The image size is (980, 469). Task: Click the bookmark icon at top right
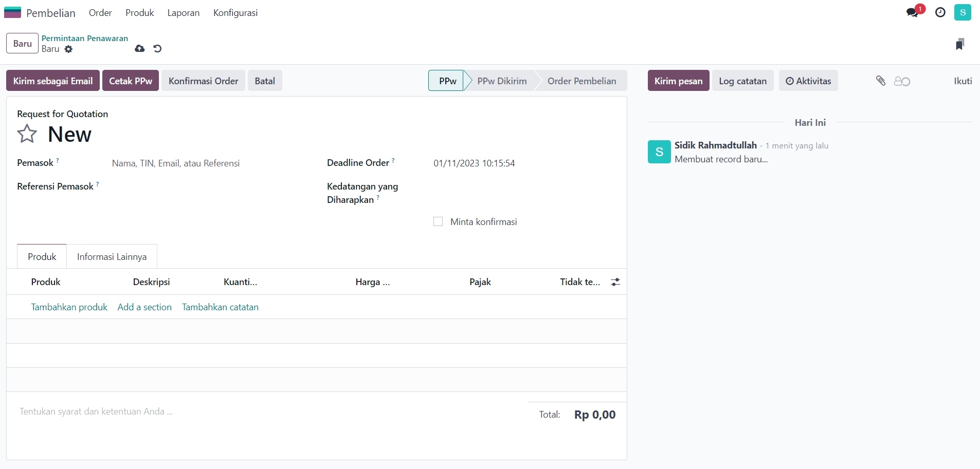pos(959,44)
